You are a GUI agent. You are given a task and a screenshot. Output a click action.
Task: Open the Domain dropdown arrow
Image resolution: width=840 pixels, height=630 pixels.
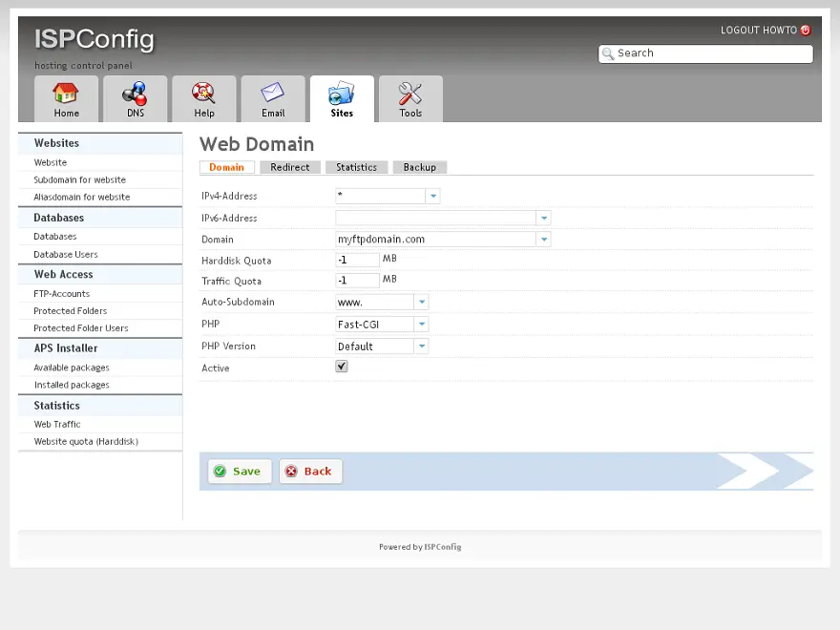coord(544,240)
